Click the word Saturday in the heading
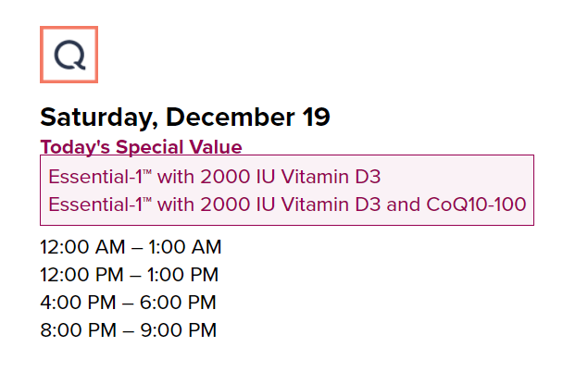 tap(98, 118)
